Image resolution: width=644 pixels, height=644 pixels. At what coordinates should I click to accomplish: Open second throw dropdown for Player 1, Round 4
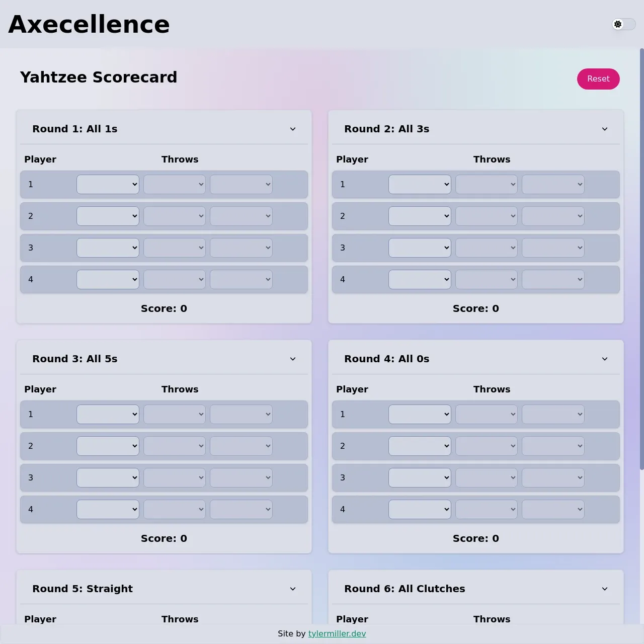(x=486, y=414)
